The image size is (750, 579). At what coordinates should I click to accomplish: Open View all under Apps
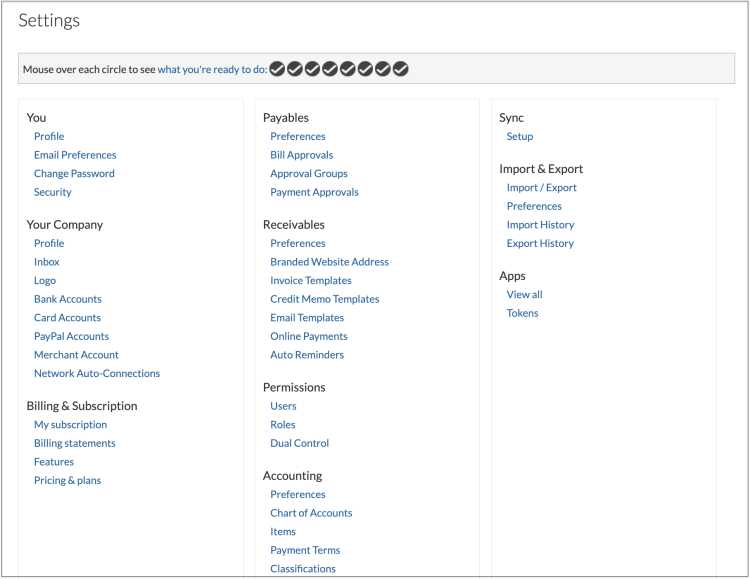(524, 295)
